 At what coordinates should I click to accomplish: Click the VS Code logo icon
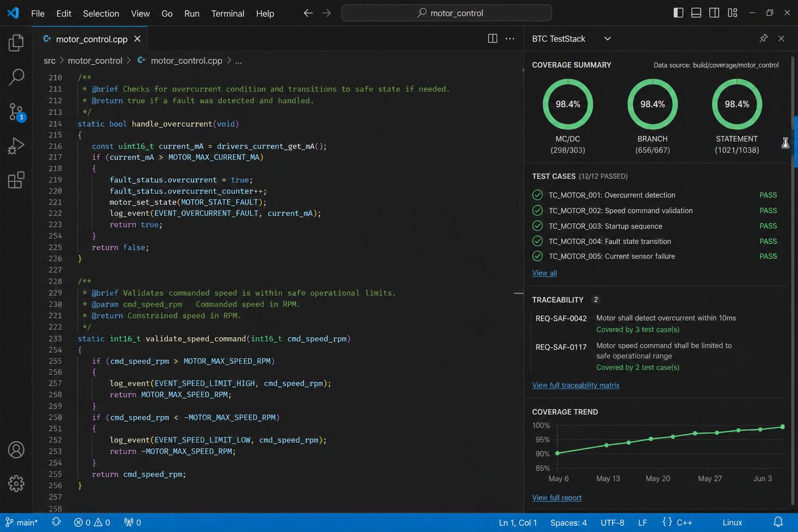click(13, 13)
